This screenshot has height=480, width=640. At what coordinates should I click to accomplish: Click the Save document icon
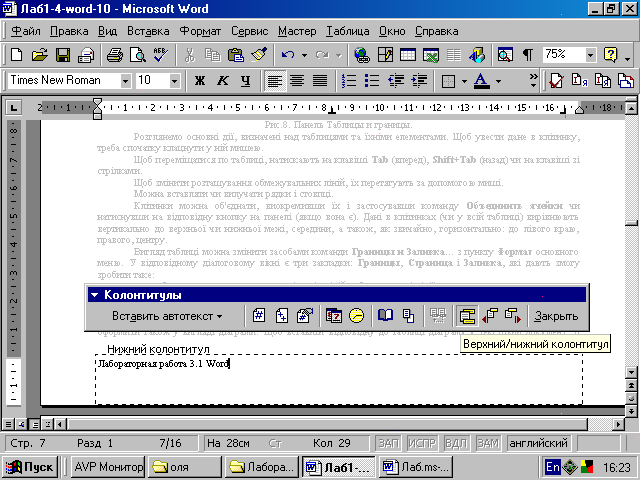coord(63,54)
